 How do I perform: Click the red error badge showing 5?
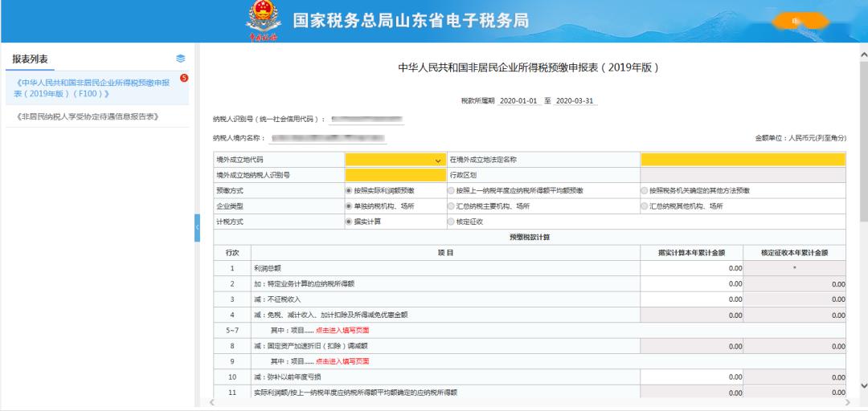click(x=184, y=78)
